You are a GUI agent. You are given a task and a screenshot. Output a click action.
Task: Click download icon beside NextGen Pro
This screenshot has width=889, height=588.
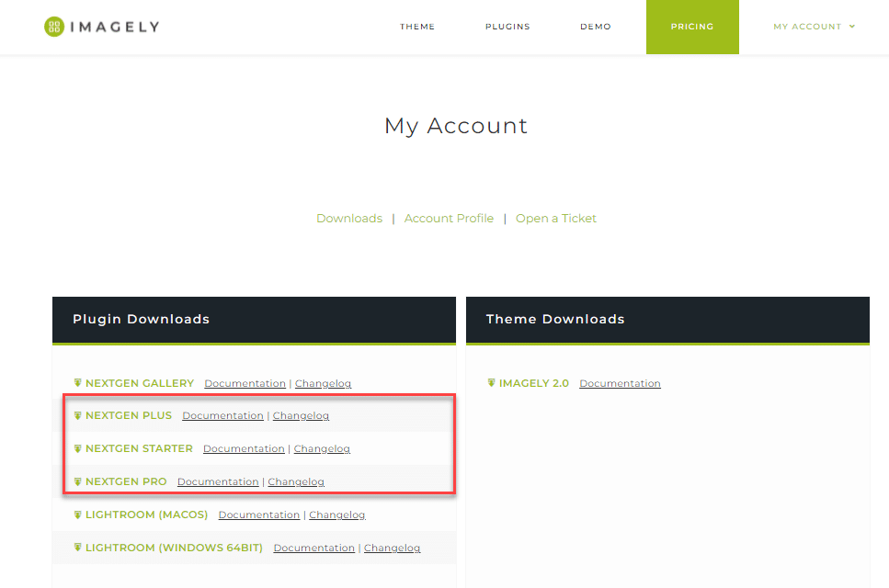[x=77, y=481]
